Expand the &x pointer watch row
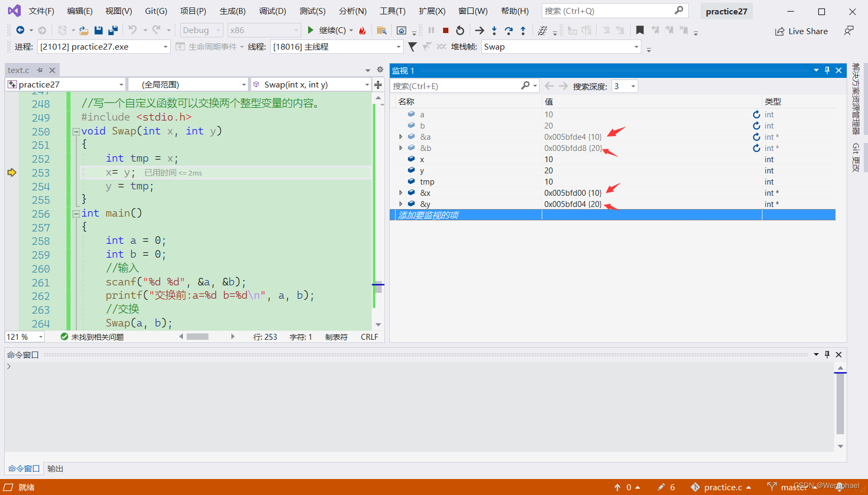This screenshot has height=495, width=868. [x=400, y=193]
